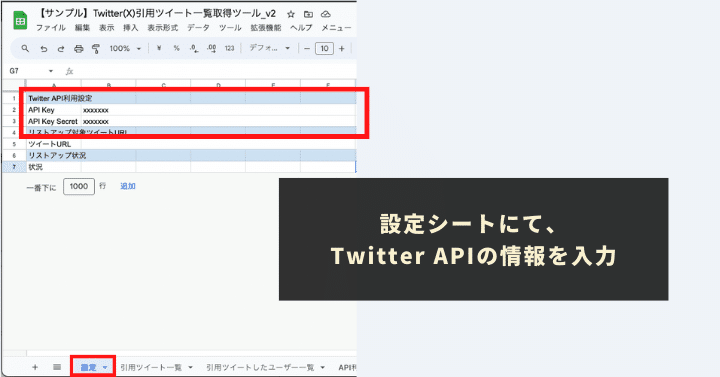The height and width of the screenshot is (377, 720).
Task: Select row header 5
Action: [14, 144]
